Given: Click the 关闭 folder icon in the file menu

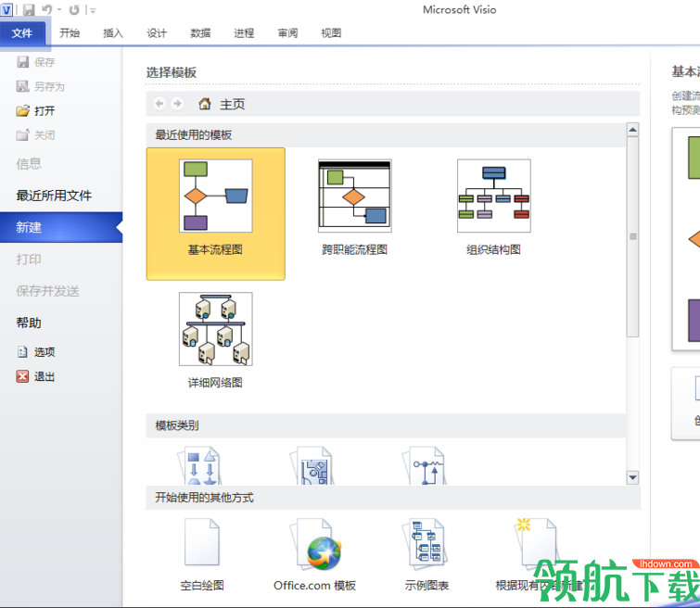Looking at the screenshot, I should [22, 134].
